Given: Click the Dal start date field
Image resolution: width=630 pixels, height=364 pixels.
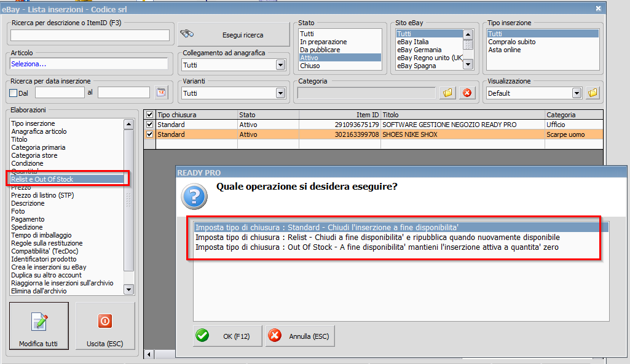Looking at the screenshot, I should [x=60, y=93].
